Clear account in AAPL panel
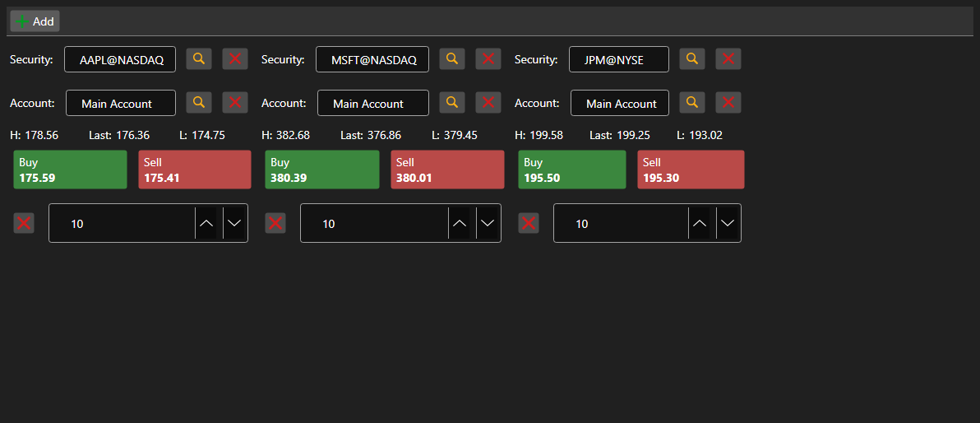 [x=235, y=103]
